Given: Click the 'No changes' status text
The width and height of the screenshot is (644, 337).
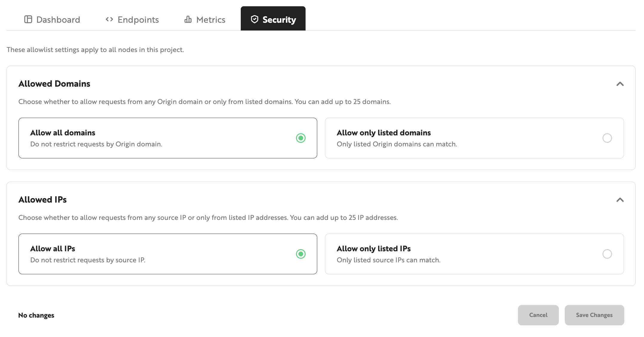Looking at the screenshot, I should pyautogui.click(x=36, y=315).
